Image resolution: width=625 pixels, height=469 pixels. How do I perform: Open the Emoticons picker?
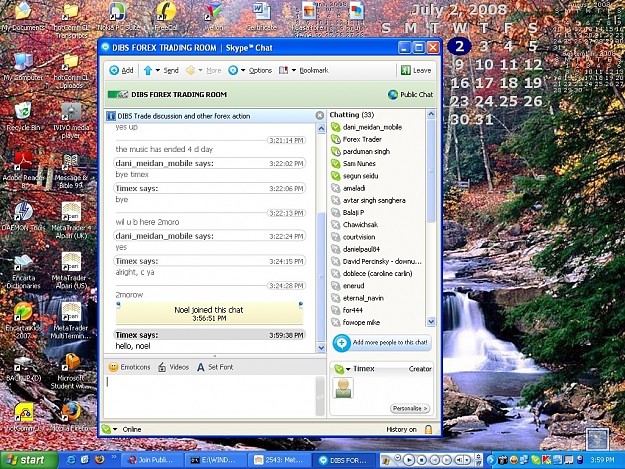pos(130,367)
